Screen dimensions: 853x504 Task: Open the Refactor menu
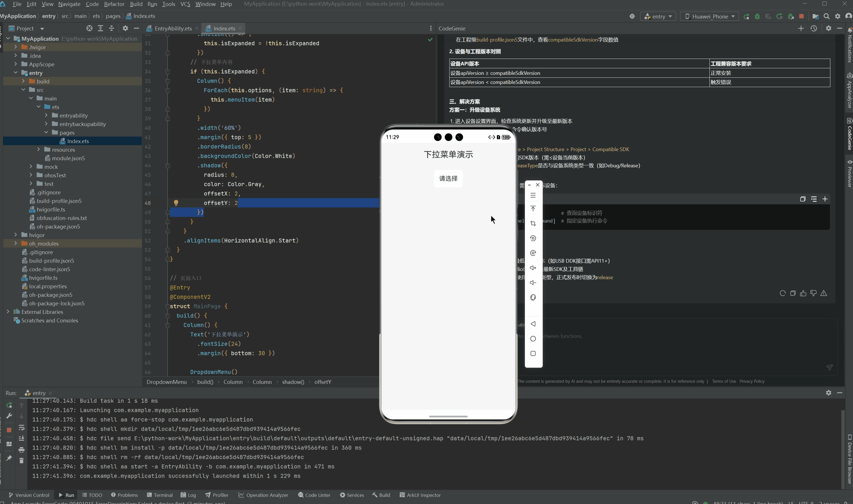pyautogui.click(x=114, y=4)
